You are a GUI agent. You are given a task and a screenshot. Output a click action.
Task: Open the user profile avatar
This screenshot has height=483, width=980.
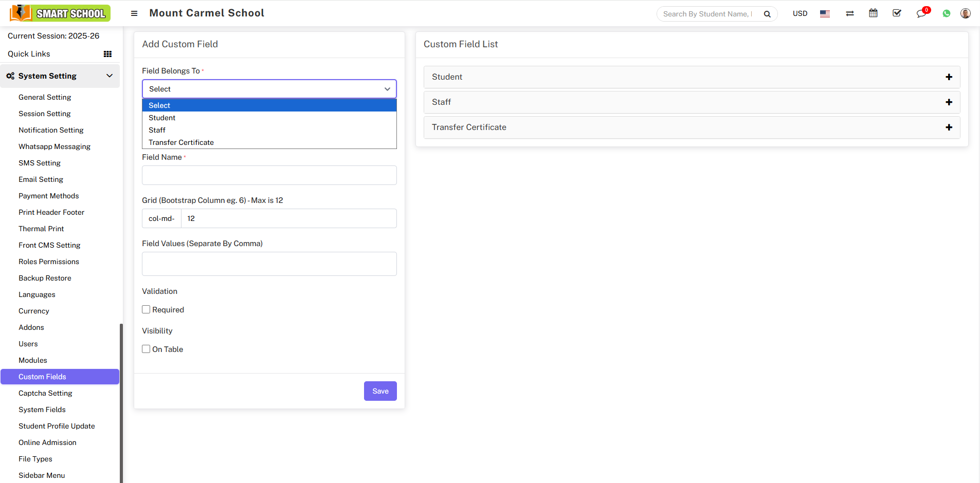tap(965, 13)
